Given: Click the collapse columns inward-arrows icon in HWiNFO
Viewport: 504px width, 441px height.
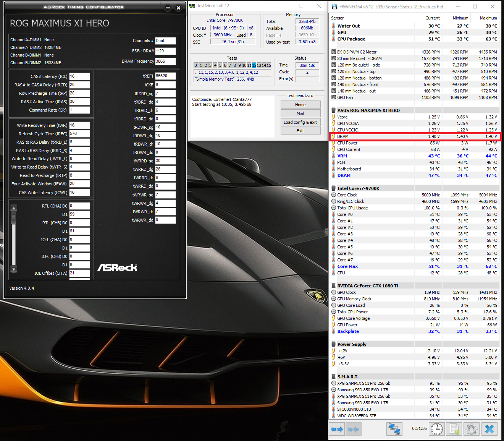Looking at the screenshot, I should (x=353, y=429).
